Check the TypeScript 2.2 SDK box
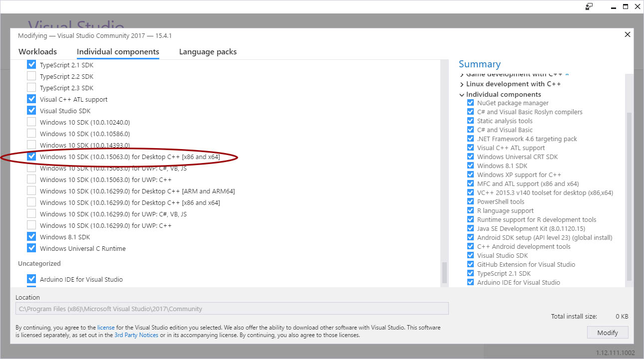 click(x=31, y=76)
